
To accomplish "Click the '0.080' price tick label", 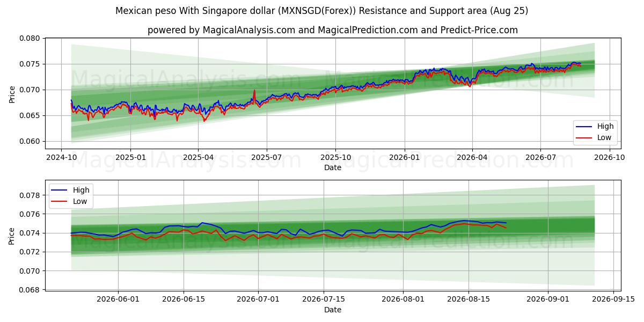I will (31, 38).
